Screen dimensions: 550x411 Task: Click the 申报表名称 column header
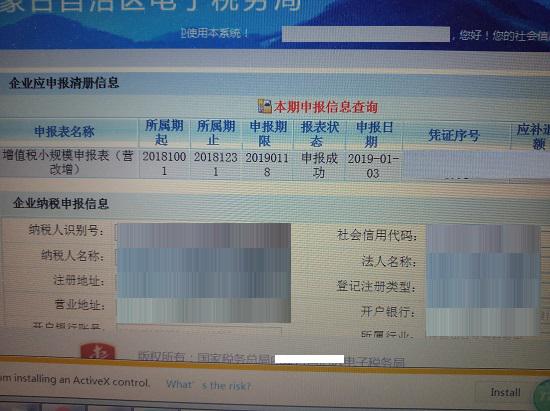(65, 132)
